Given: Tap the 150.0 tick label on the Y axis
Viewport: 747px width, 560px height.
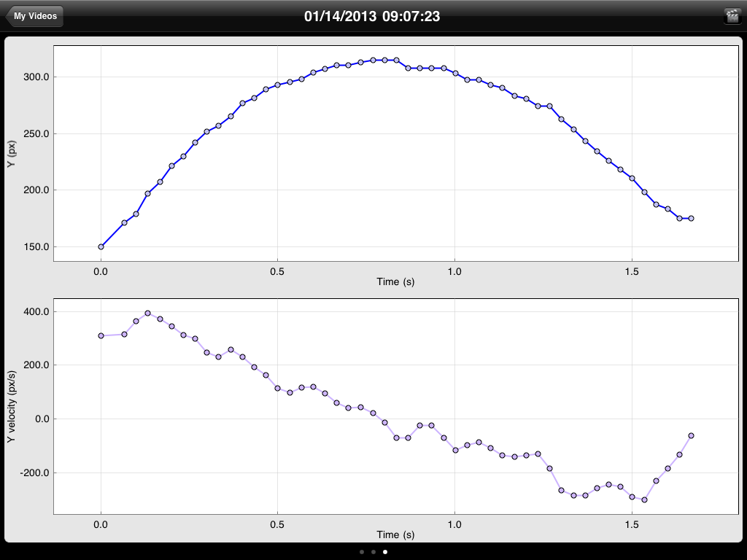Looking at the screenshot, I should point(36,247).
